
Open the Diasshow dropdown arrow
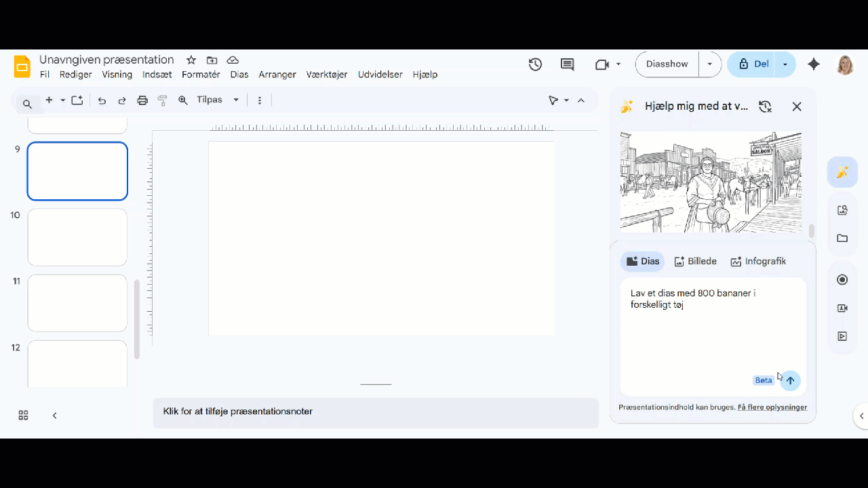click(710, 64)
